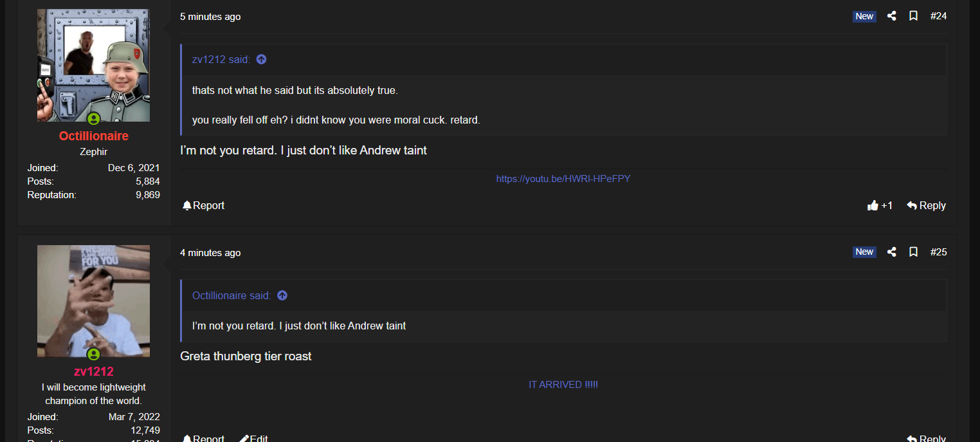
Task: Click share icon on post #24
Action: 891,16
